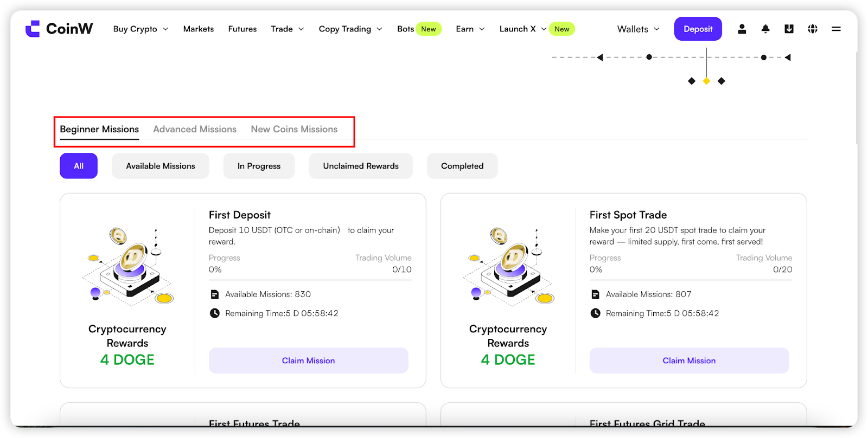Filter by Completed missions
This screenshot has width=868, height=438.
(462, 166)
